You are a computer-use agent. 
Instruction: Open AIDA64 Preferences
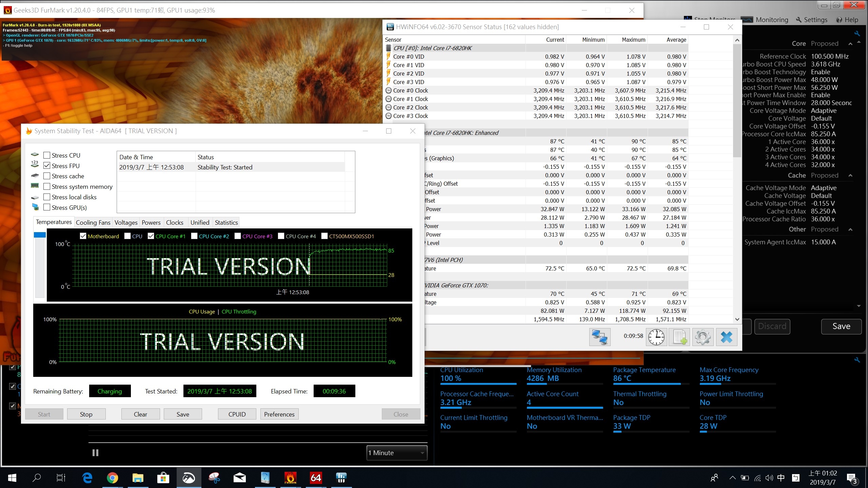point(279,414)
